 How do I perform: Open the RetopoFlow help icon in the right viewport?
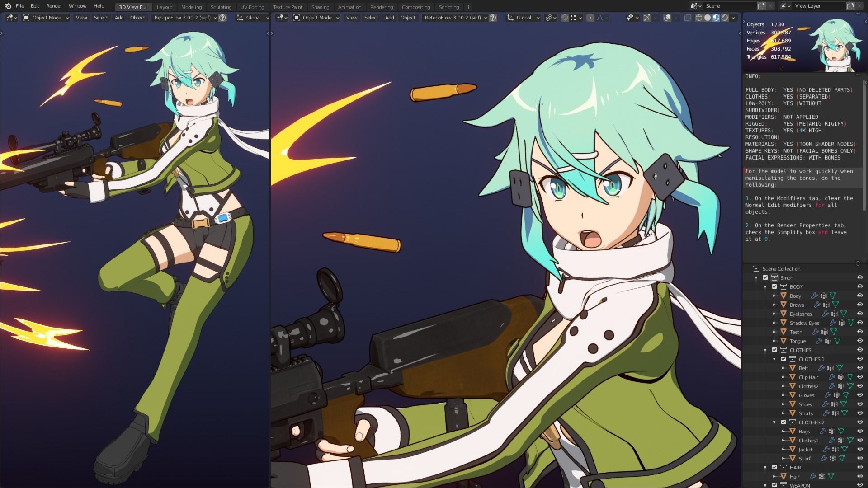tap(493, 18)
